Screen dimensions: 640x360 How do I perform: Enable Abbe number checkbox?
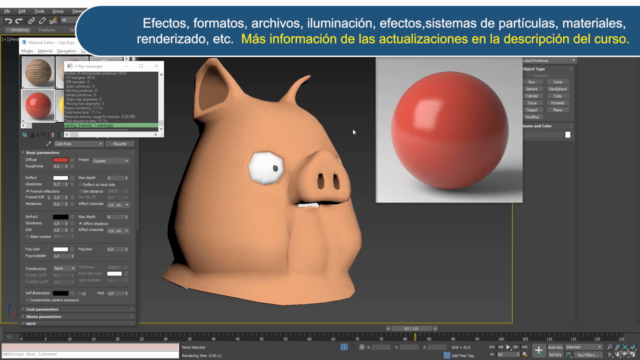pos(27,237)
